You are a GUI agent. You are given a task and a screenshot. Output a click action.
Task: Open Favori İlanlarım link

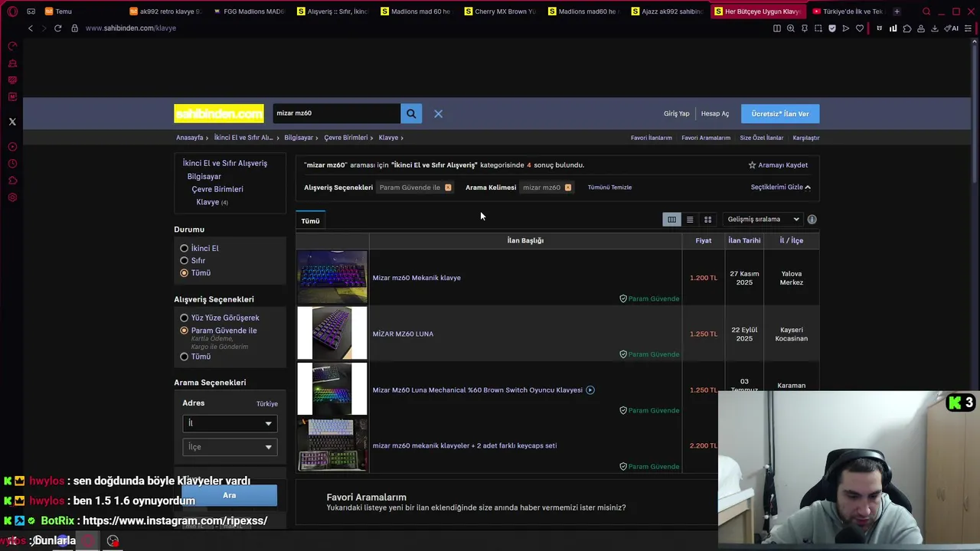[x=651, y=138]
